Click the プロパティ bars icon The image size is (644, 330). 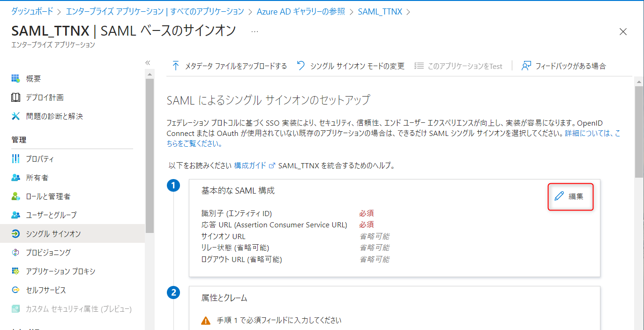coord(15,159)
